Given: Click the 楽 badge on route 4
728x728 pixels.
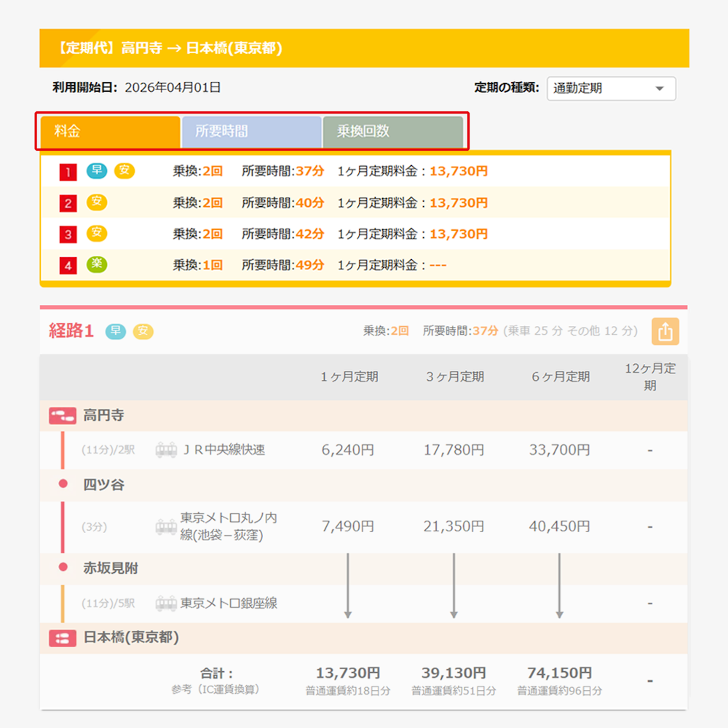Looking at the screenshot, I should (x=95, y=265).
